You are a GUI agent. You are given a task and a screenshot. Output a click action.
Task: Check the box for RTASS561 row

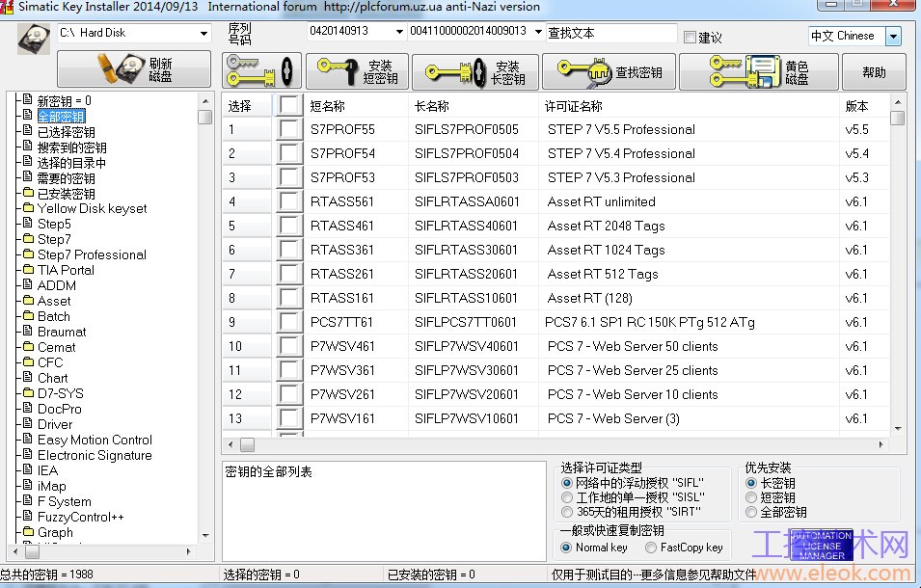click(289, 201)
